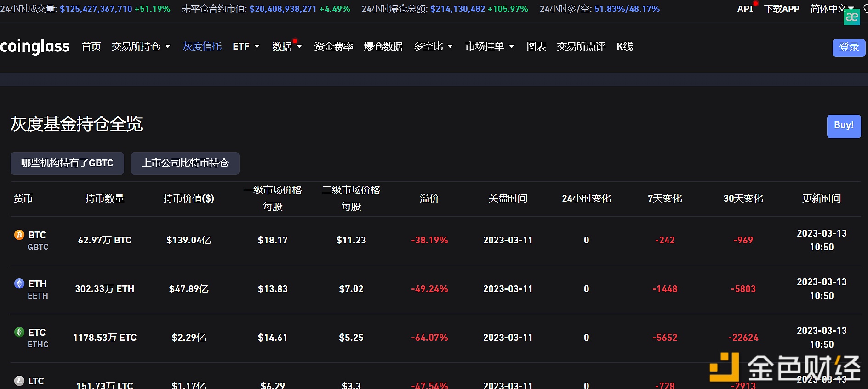Click the grey LTC coin icon
Image resolution: width=868 pixels, height=389 pixels.
(19, 381)
